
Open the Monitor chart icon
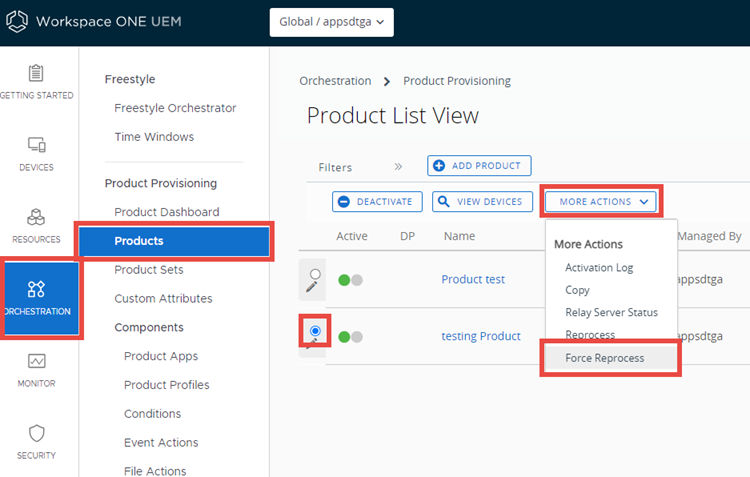pyautogui.click(x=36, y=361)
